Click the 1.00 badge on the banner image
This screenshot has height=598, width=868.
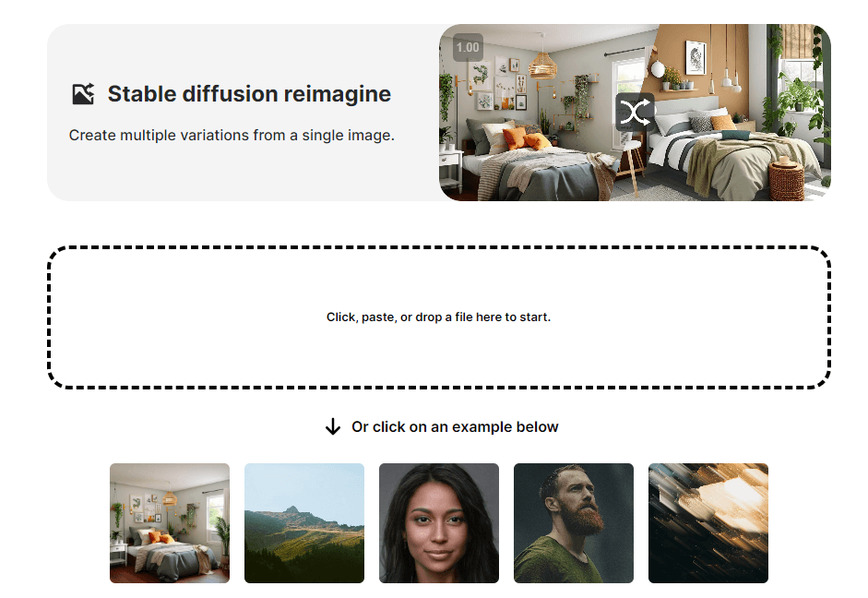coord(468,48)
